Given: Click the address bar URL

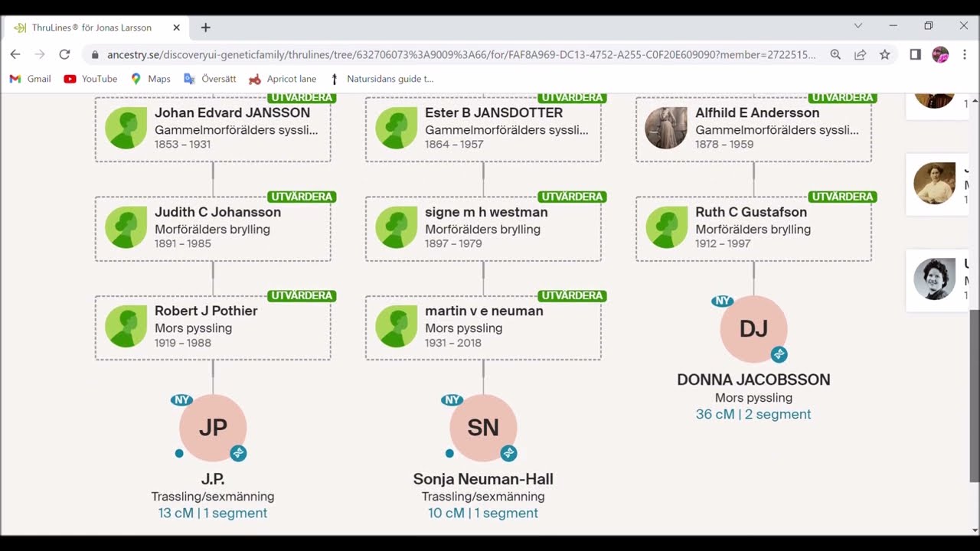Looking at the screenshot, I should [461, 54].
